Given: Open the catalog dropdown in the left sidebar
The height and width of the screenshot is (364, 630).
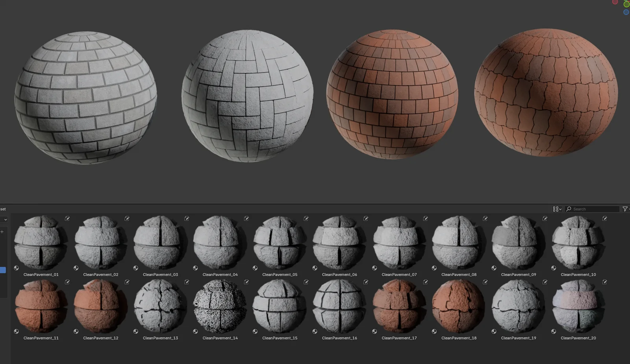Looking at the screenshot, I should tap(5, 220).
